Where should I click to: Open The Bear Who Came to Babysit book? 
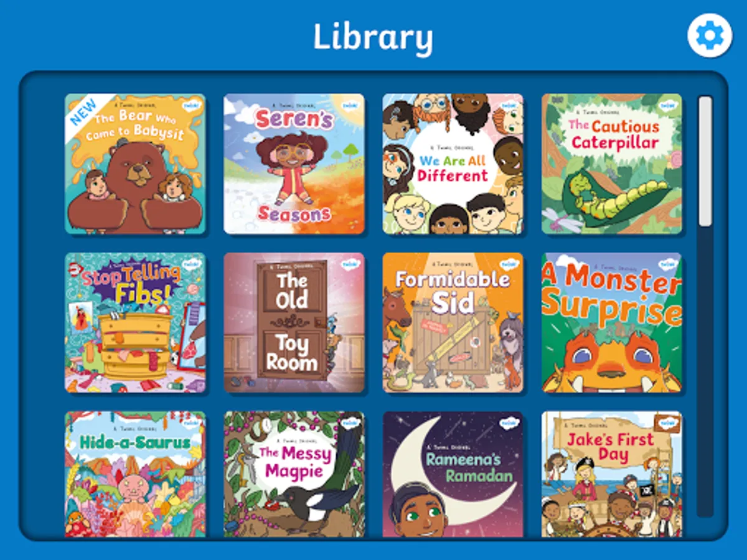tap(135, 164)
